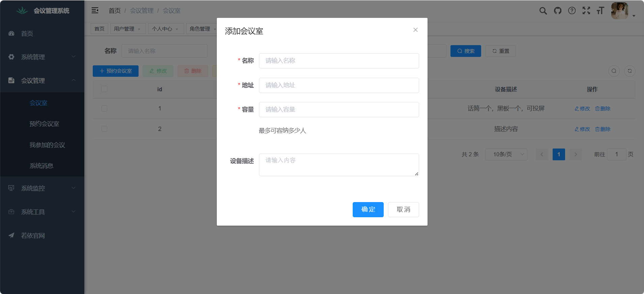Click the 重置 button
The width and height of the screenshot is (644, 294).
[501, 51]
